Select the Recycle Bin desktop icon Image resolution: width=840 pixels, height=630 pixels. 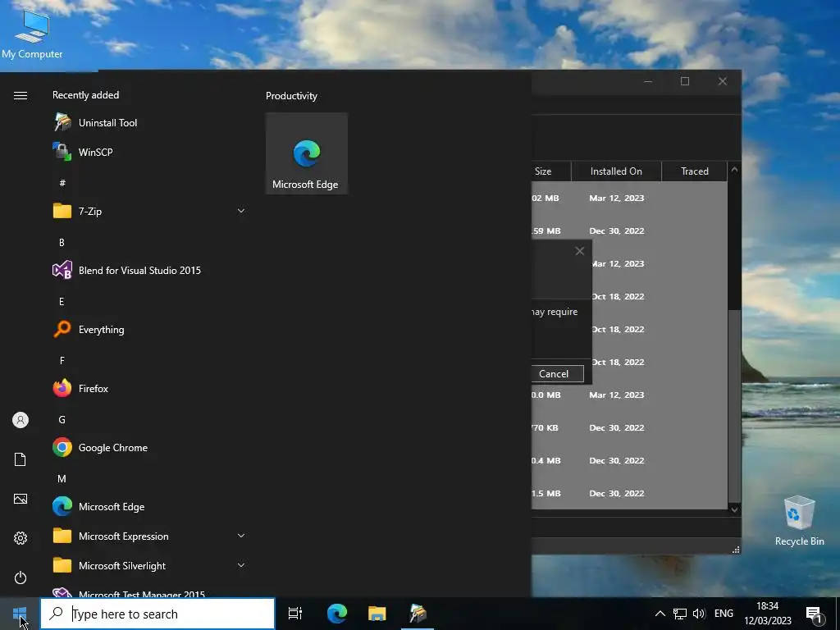click(799, 521)
